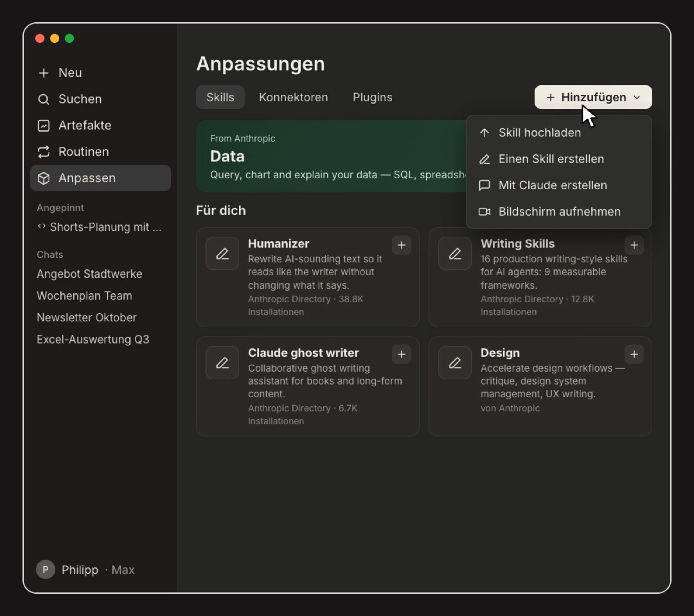
Task: Click the Routinen loop arrows icon
Action: point(44,152)
